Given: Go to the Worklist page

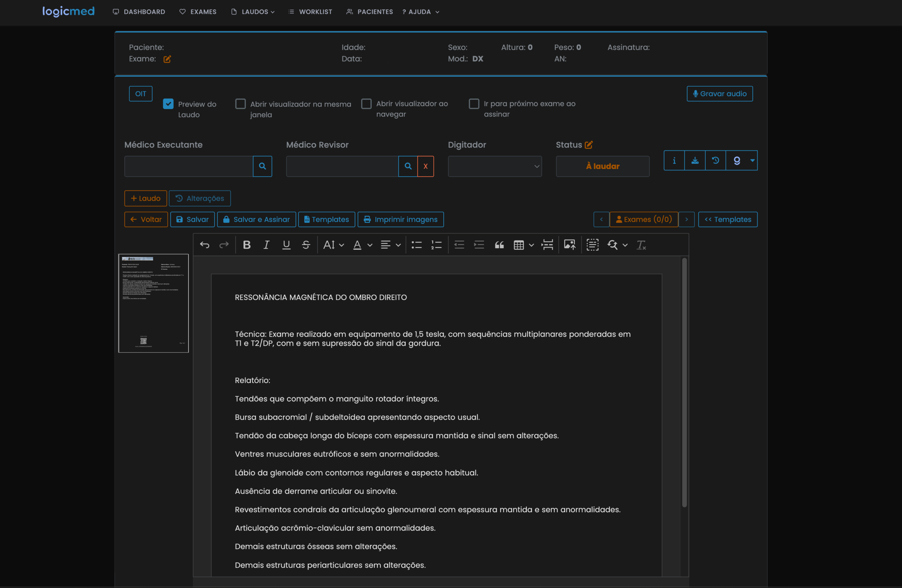Looking at the screenshot, I should tap(310, 12).
